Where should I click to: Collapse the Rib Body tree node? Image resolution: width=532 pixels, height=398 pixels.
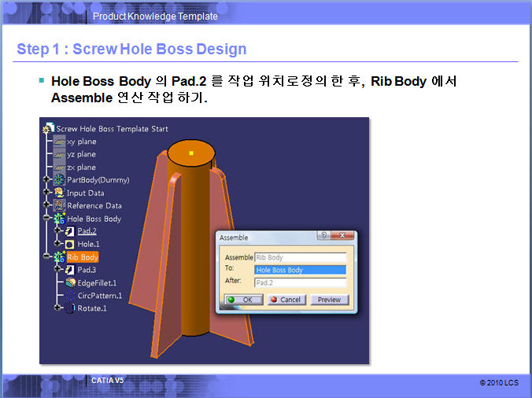[47, 257]
